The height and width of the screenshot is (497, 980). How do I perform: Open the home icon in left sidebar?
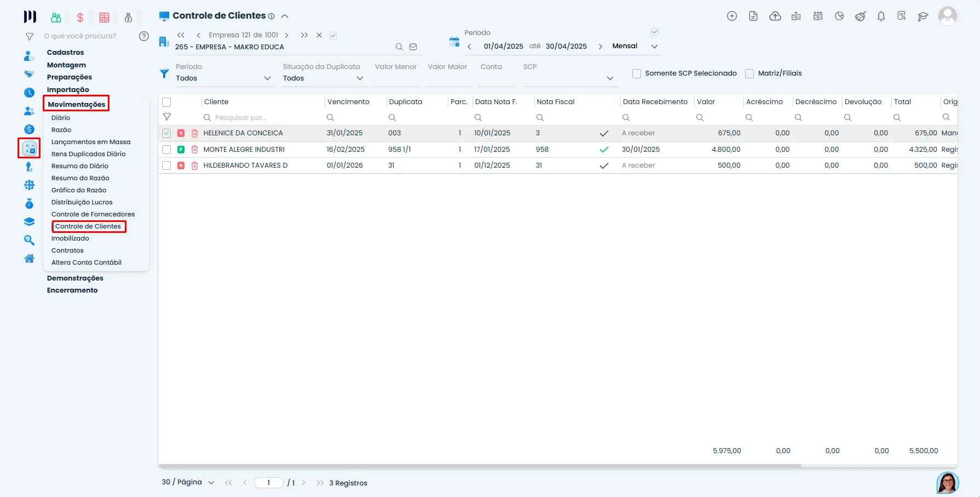point(30,258)
